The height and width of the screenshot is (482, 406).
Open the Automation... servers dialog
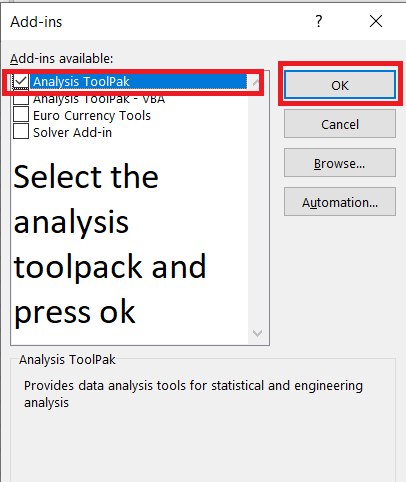pos(340,202)
